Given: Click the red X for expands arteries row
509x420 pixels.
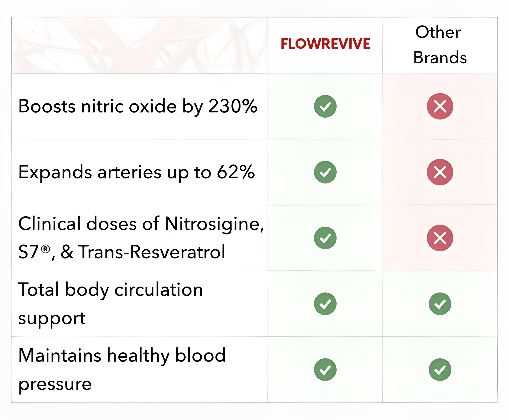Looking at the screenshot, I should click(x=440, y=172).
